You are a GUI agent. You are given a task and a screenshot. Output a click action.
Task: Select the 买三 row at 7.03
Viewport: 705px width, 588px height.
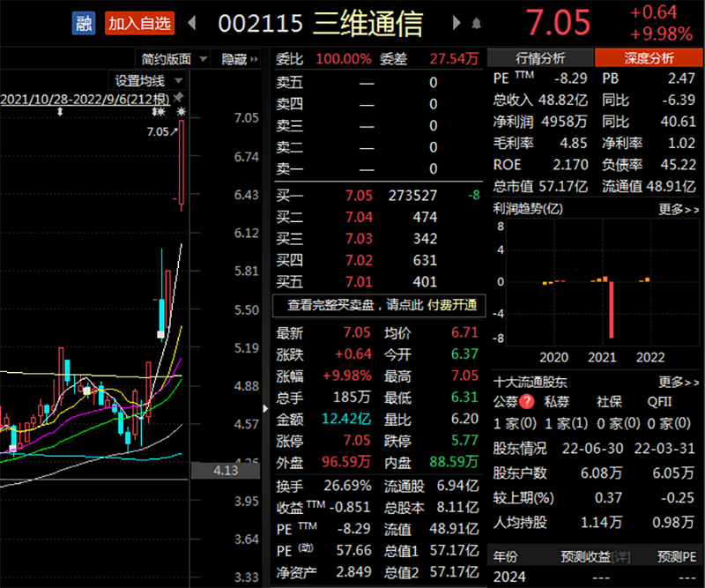(x=378, y=238)
